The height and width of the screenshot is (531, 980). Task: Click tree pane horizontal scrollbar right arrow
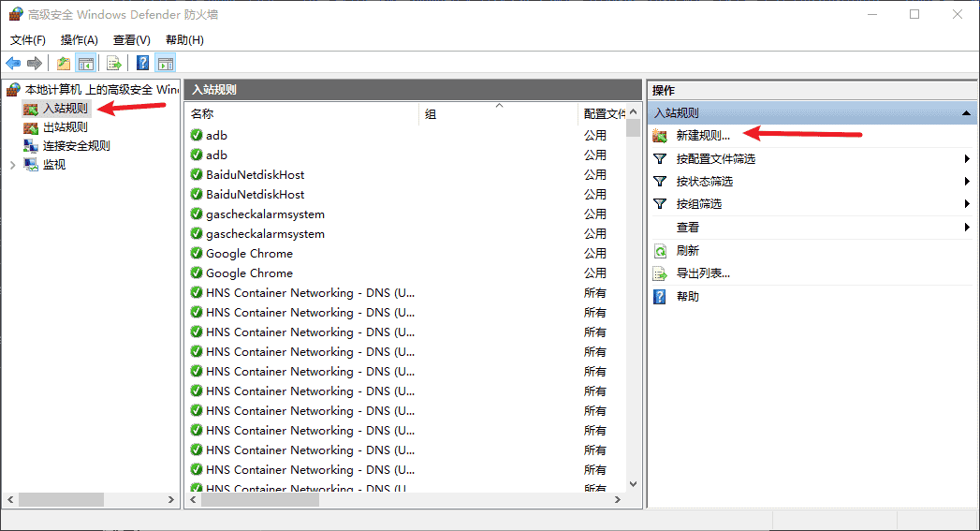[170, 500]
